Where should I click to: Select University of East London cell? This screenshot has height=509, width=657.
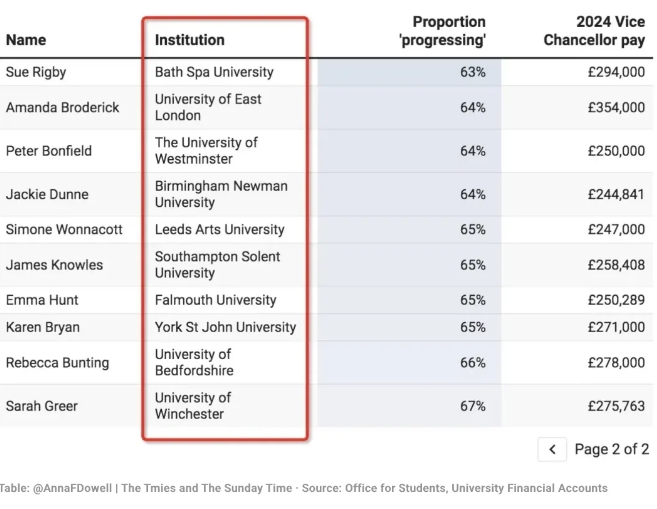pos(208,107)
